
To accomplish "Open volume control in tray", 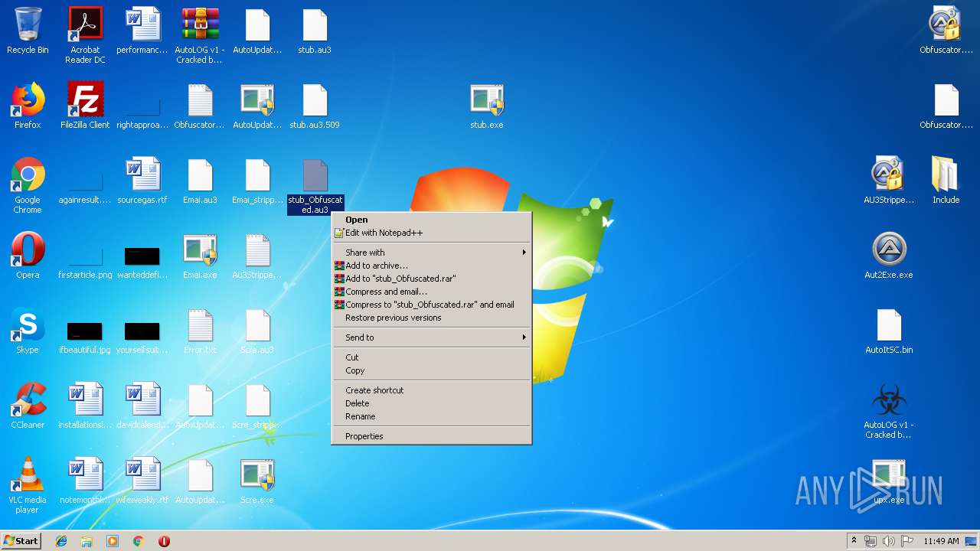I will click(x=888, y=541).
